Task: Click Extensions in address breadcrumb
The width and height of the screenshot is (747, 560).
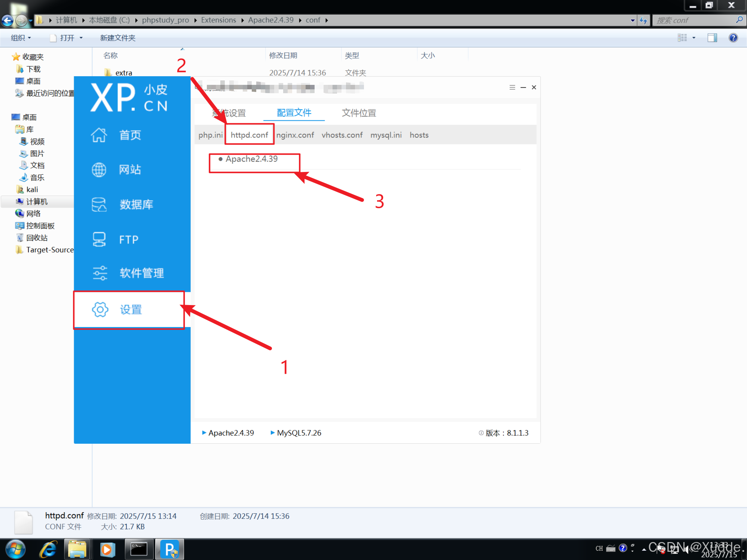Action: coord(218,20)
